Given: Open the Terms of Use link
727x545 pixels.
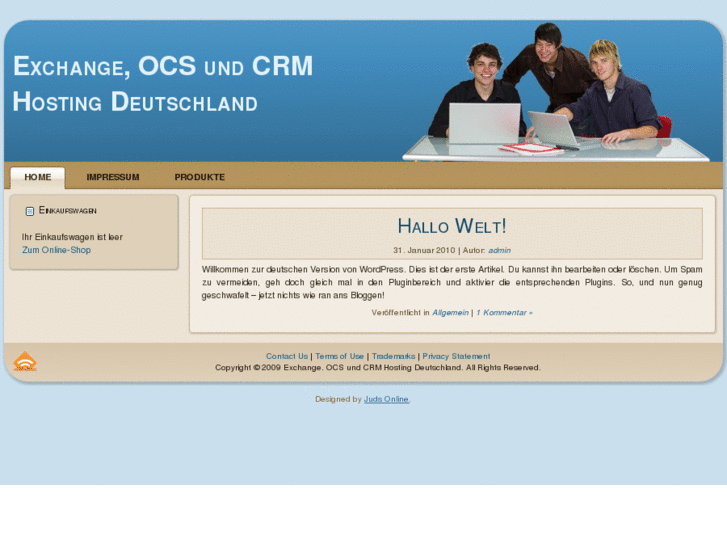Looking at the screenshot, I should [x=339, y=356].
